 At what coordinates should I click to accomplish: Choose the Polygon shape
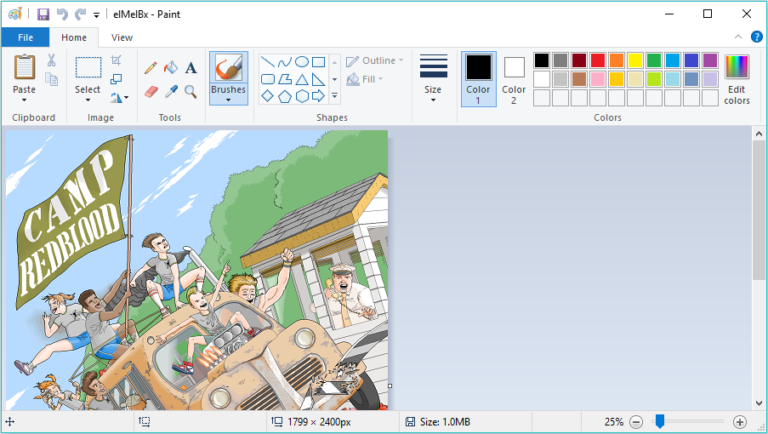[x=285, y=79]
